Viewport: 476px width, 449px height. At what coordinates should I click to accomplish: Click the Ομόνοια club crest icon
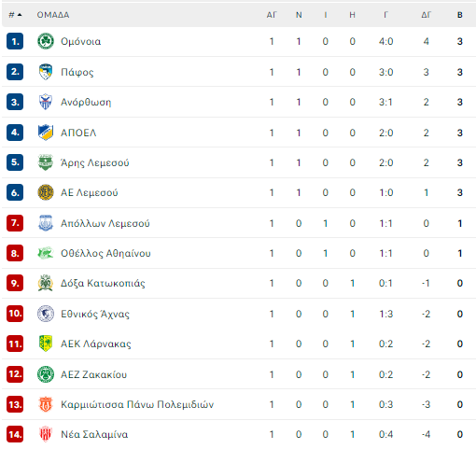(x=46, y=41)
